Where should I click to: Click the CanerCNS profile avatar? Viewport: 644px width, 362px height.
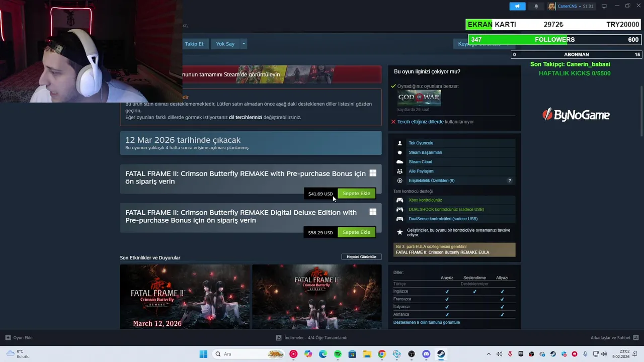click(x=552, y=7)
